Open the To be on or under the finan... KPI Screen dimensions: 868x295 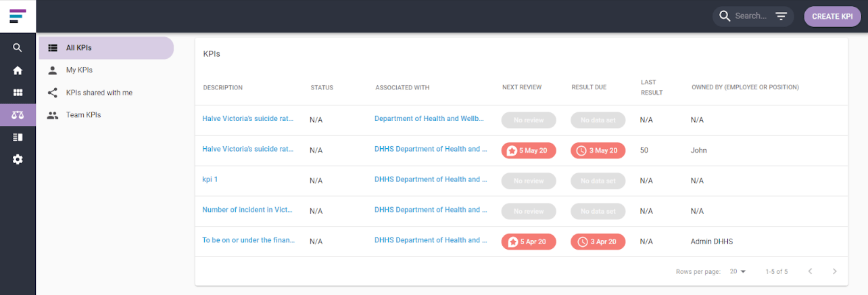[248, 240]
